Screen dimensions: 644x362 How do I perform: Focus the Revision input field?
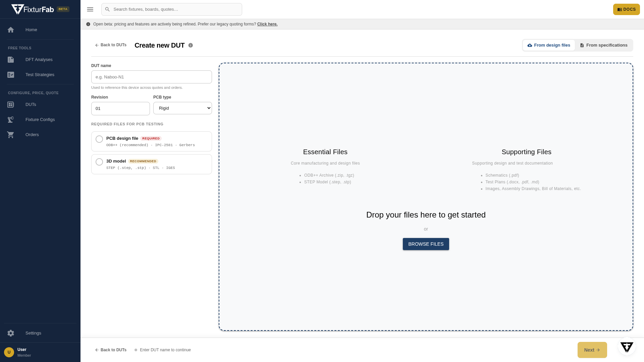click(x=120, y=109)
